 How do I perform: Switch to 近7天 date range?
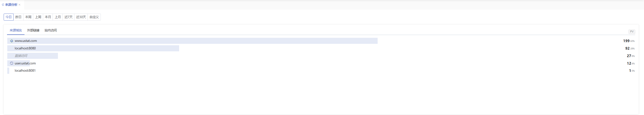tap(69, 17)
